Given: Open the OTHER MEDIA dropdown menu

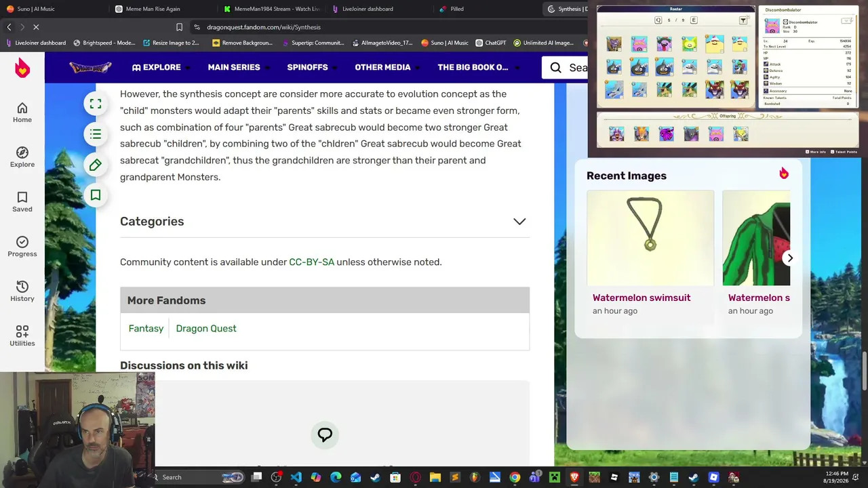Looking at the screenshot, I should pyautogui.click(x=387, y=67).
